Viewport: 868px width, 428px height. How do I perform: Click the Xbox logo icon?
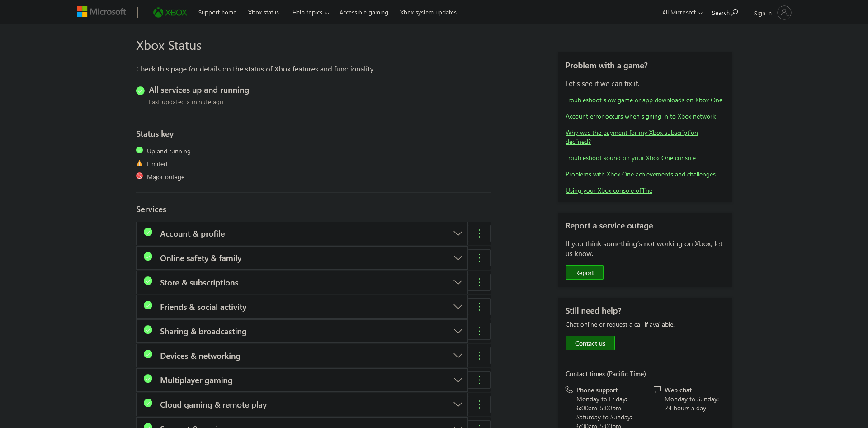tap(158, 12)
